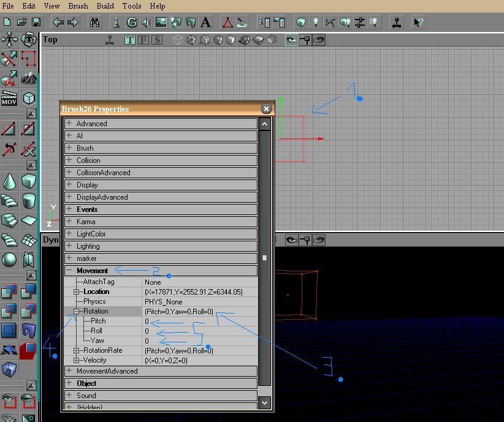Open the Texture browser picture icon

(161, 22)
